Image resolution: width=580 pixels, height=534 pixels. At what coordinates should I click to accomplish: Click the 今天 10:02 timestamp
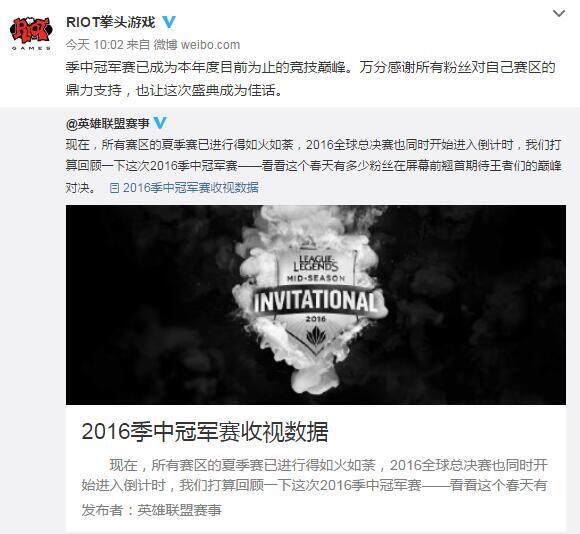[x=94, y=45]
